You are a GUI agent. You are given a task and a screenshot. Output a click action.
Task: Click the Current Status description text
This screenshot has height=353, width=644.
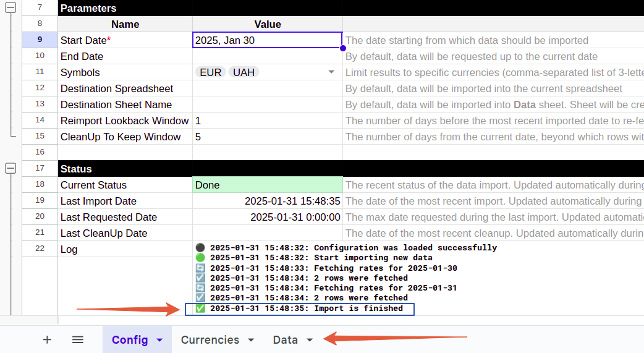(494, 185)
